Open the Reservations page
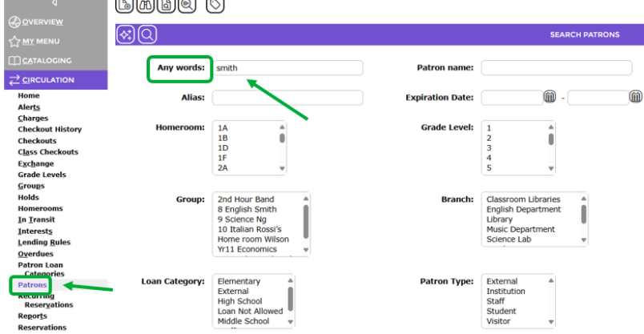This screenshot has height=334, width=644. (x=42, y=328)
